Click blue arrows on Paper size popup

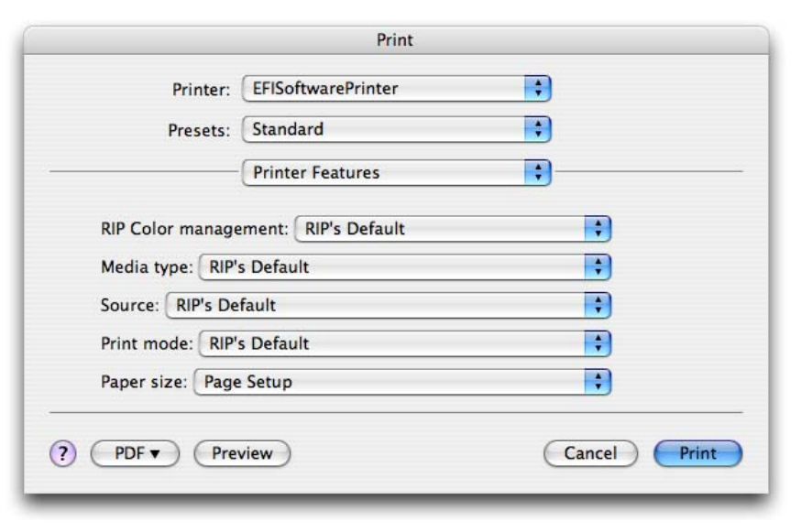598,382
